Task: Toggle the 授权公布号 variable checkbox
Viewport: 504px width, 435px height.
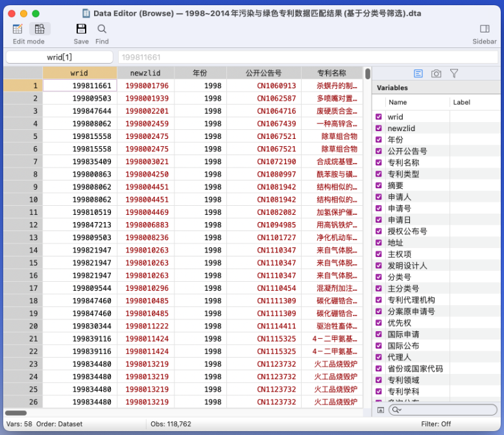Action: tap(379, 231)
